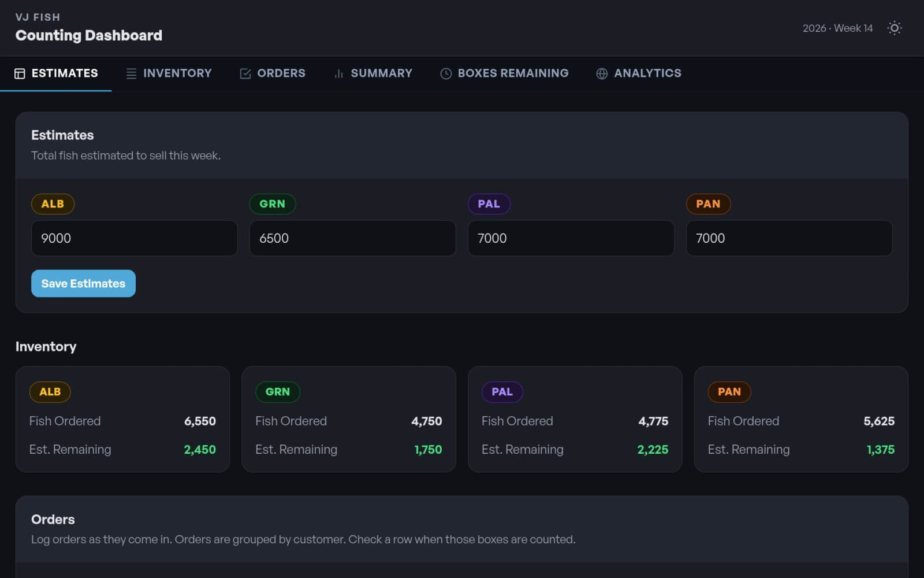This screenshot has width=924, height=578.
Task: Open the Boxes Remaining tab
Action: pyautogui.click(x=513, y=73)
